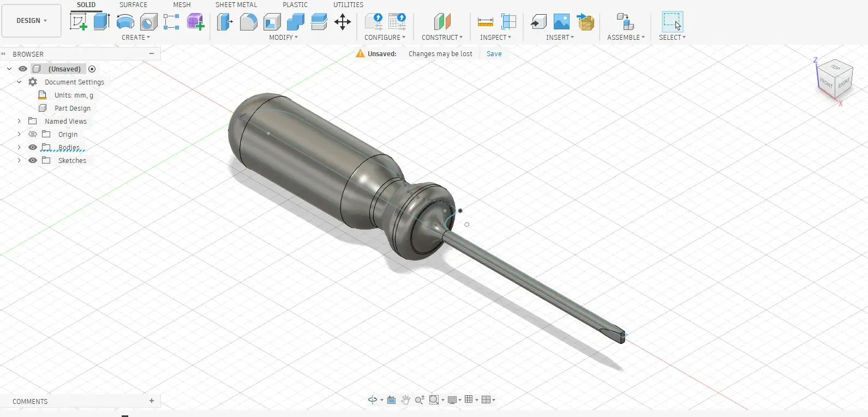868x417 pixels.
Task: Open the SELECT dropdown menu
Action: (673, 38)
